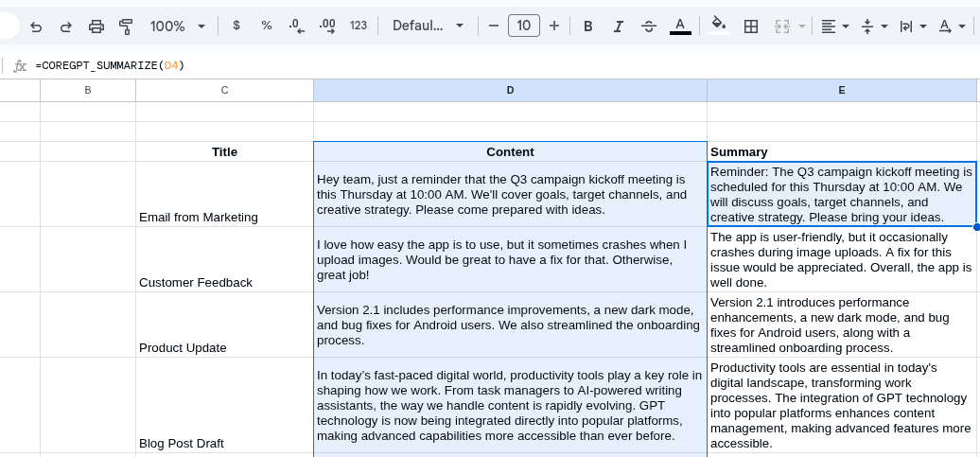
Task: Select the Blog Post Draft cell
Action: coord(224,405)
